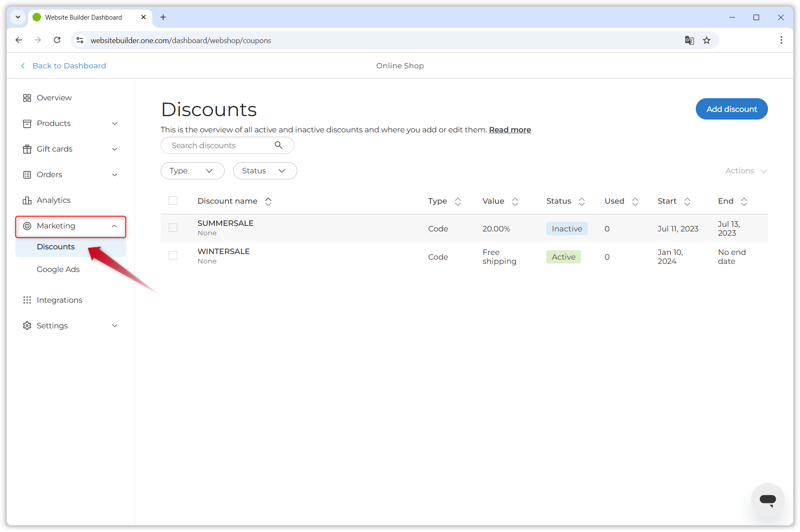Open Analytics via its chart icon
The width and height of the screenshot is (800, 532).
click(27, 200)
